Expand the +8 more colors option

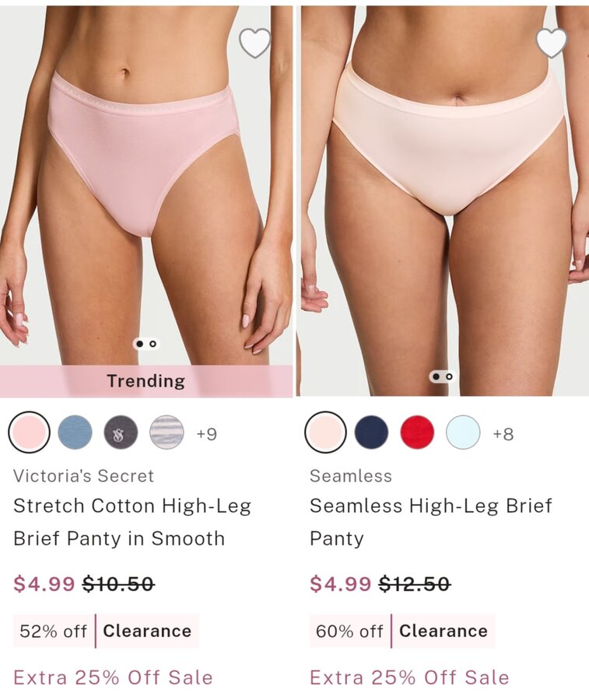[503, 433]
